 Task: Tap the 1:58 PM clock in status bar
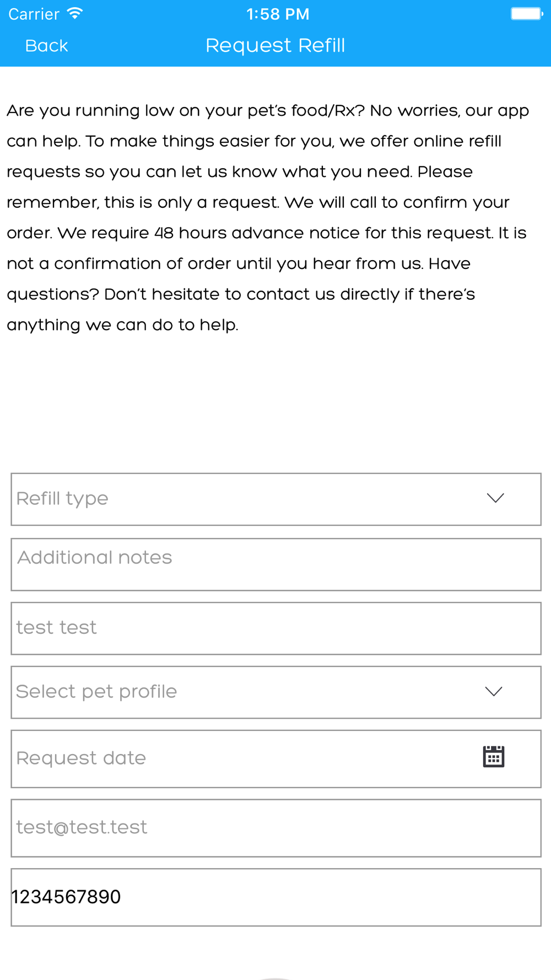(278, 14)
